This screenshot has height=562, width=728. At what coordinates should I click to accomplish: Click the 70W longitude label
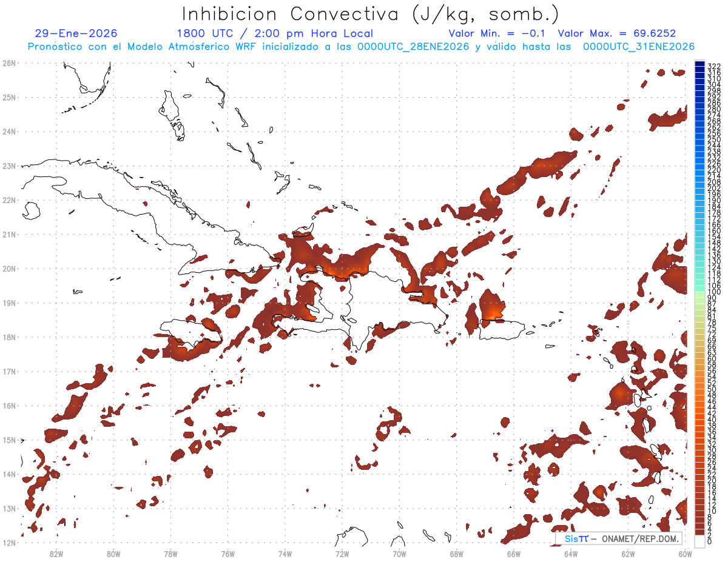(399, 554)
